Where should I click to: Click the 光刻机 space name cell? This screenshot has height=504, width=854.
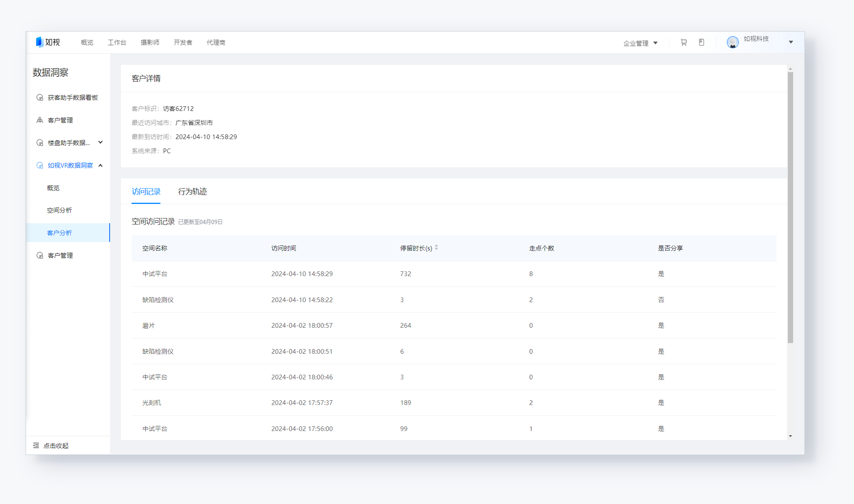coord(152,402)
